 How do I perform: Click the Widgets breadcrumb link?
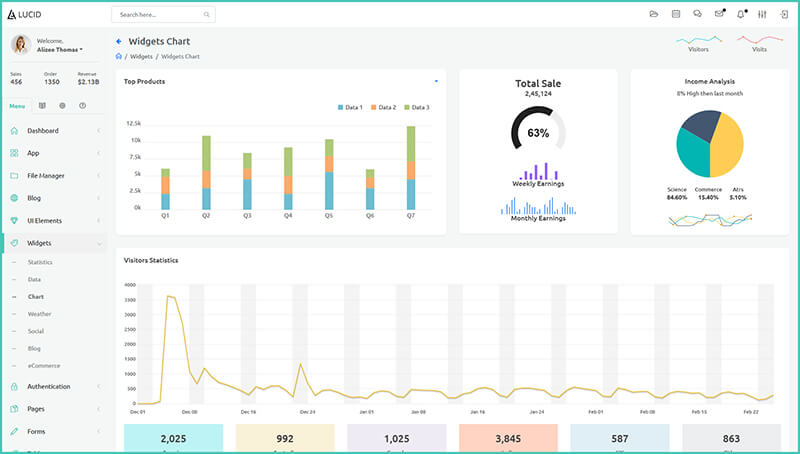click(141, 56)
